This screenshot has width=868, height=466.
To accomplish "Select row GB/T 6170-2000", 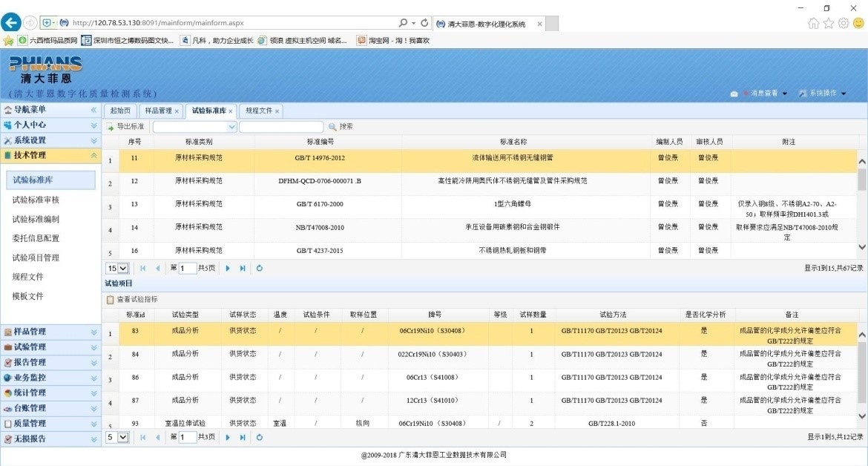I will point(479,208).
